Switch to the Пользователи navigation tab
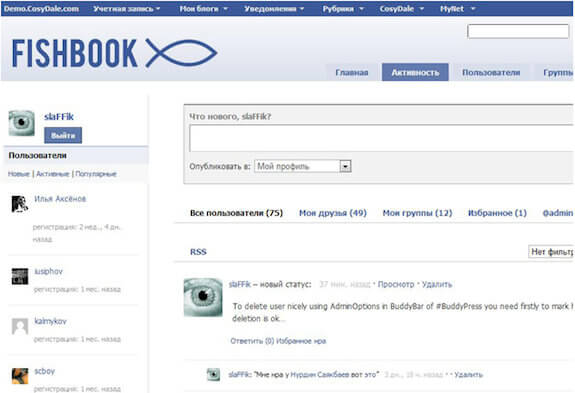 click(491, 73)
